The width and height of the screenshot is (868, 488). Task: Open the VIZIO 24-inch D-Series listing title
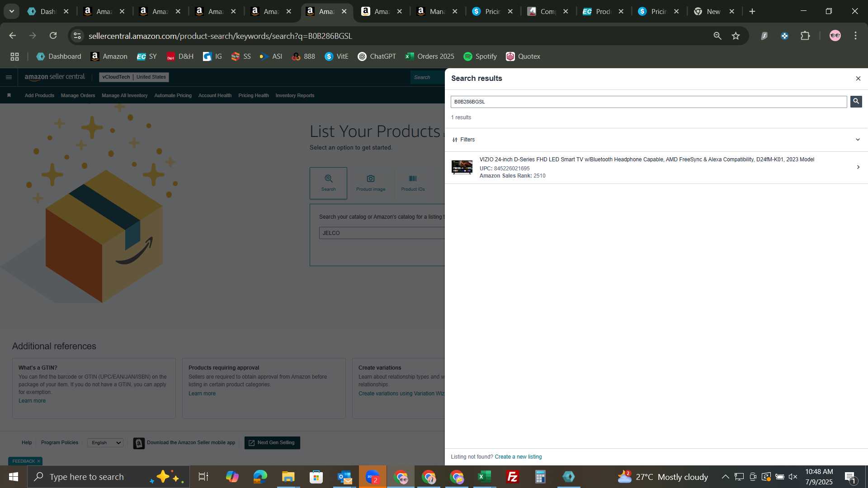646,160
